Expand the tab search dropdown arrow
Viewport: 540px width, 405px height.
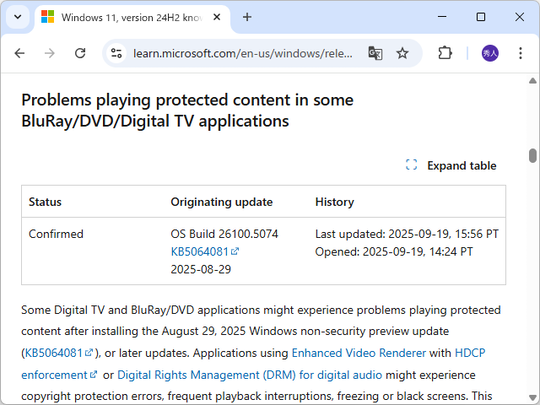pos(18,17)
